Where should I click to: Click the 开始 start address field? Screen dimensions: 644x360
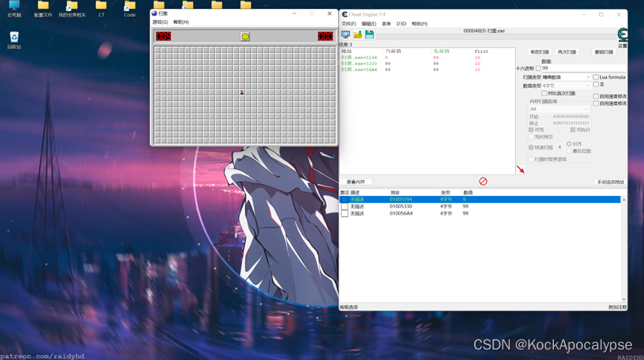(x=570, y=117)
